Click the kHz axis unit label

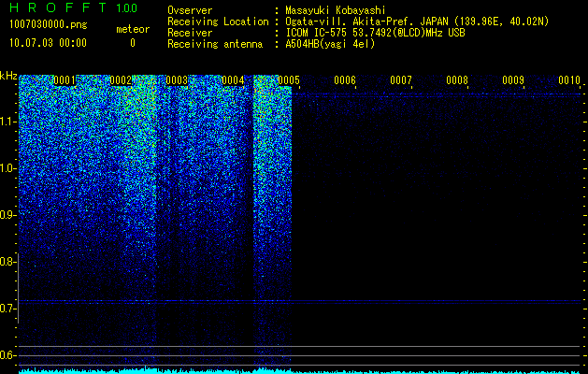point(8,76)
